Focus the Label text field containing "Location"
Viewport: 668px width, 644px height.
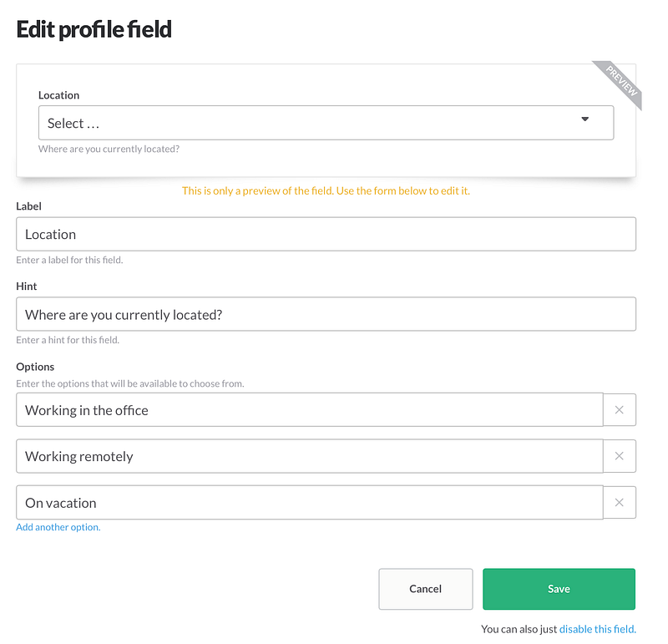tap(326, 235)
